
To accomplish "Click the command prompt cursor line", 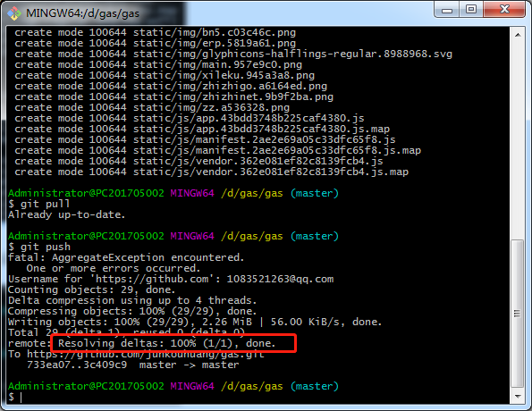I will (x=15, y=397).
